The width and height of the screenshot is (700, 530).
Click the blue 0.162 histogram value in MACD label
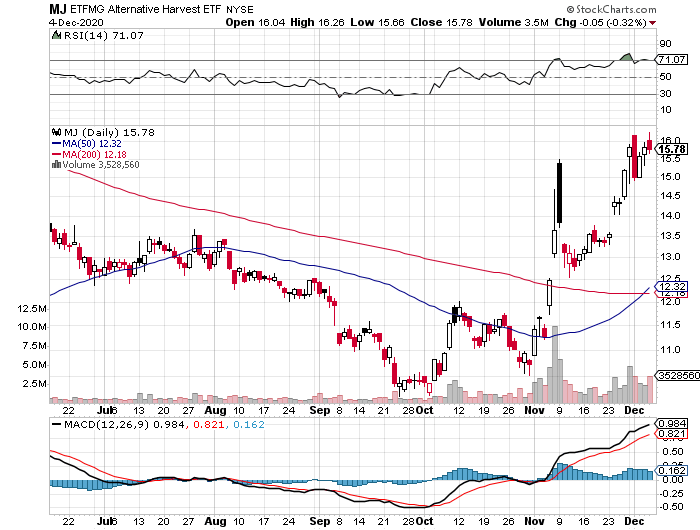(x=249, y=425)
